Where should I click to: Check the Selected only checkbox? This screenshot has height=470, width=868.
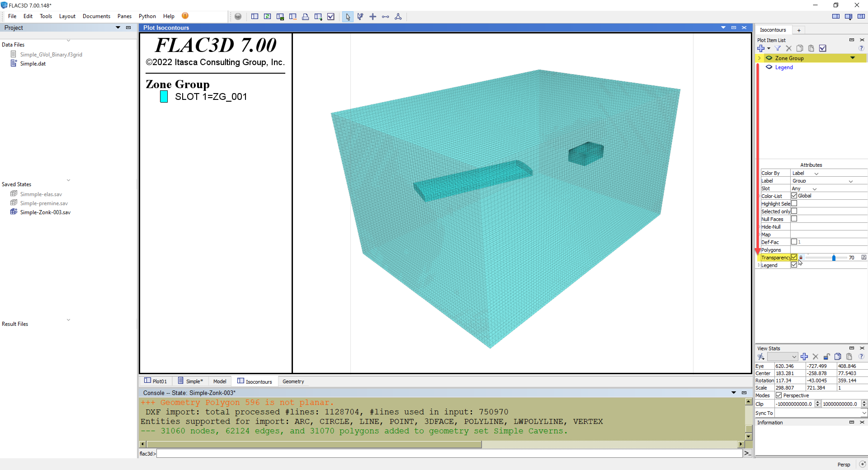click(794, 211)
